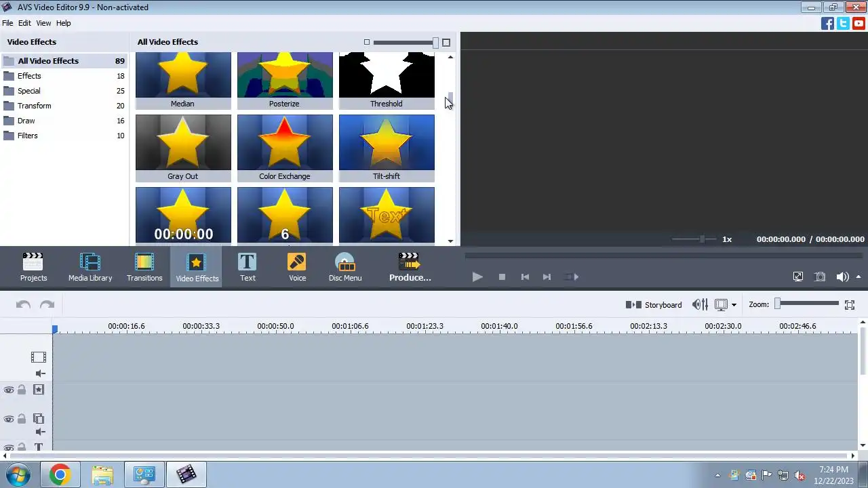
Task: Open the Help menu
Action: 63,23
